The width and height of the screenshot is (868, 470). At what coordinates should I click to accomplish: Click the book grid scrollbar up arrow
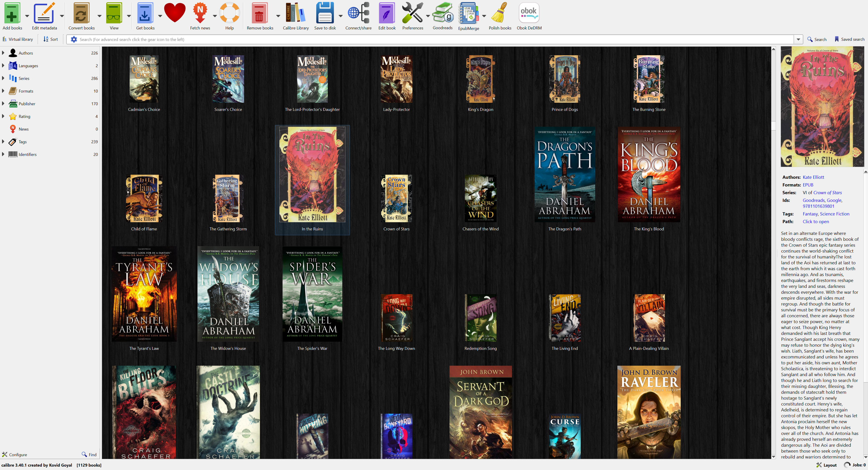[773, 49]
